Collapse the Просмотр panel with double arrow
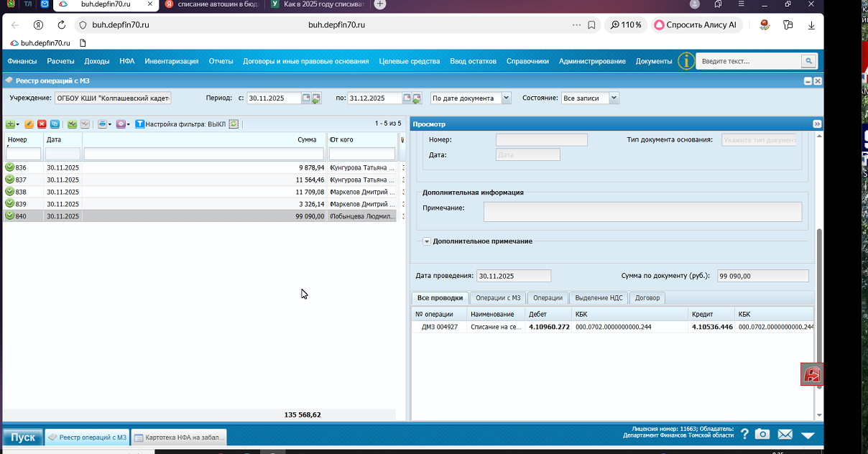The image size is (868, 454). click(x=817, y=124)
